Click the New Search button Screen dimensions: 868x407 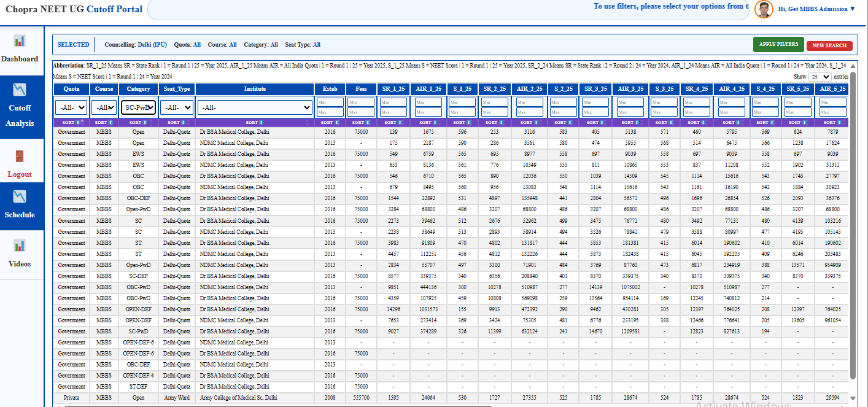(829, 45)
